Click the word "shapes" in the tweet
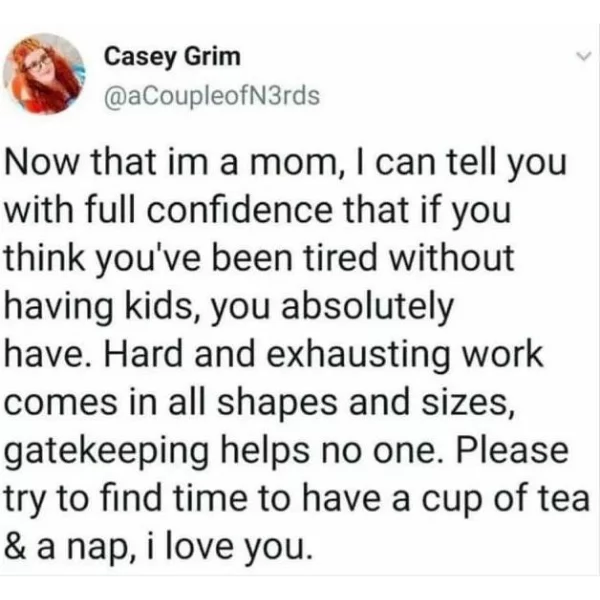Screen dimensions: 600x600 [x=278, y=405]
